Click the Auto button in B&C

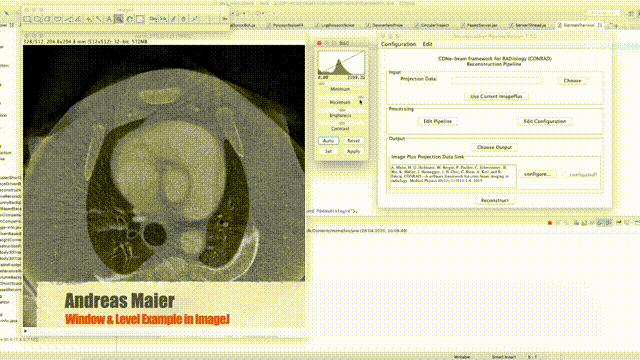[328, 140]
